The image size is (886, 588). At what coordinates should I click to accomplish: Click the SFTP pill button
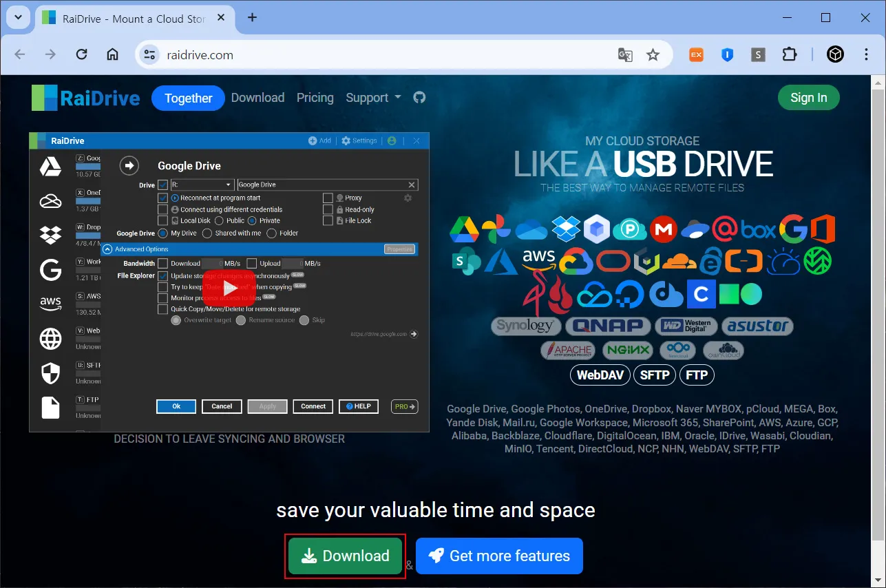[655, 375]
